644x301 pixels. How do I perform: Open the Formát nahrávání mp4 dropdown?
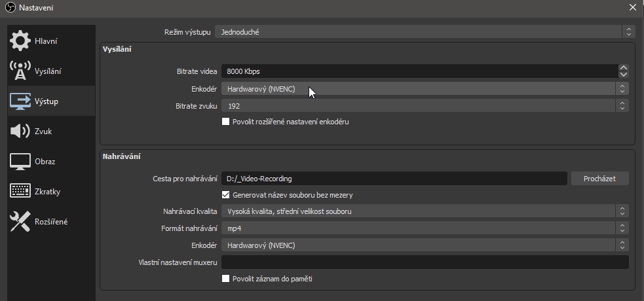point(425,228)
